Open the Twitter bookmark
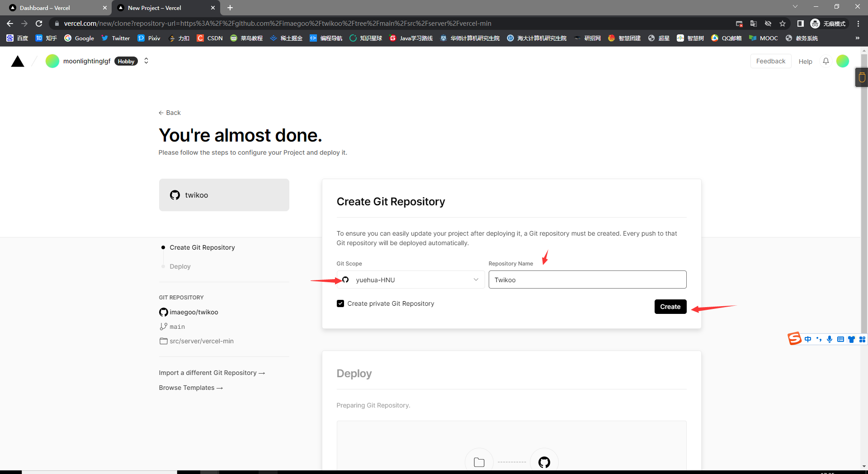Screen dimensions: 868x474 [x=115, y=38]
